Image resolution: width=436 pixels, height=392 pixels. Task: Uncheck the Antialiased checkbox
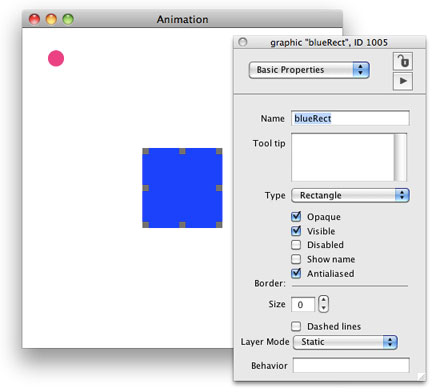click(x=296, y=273)
